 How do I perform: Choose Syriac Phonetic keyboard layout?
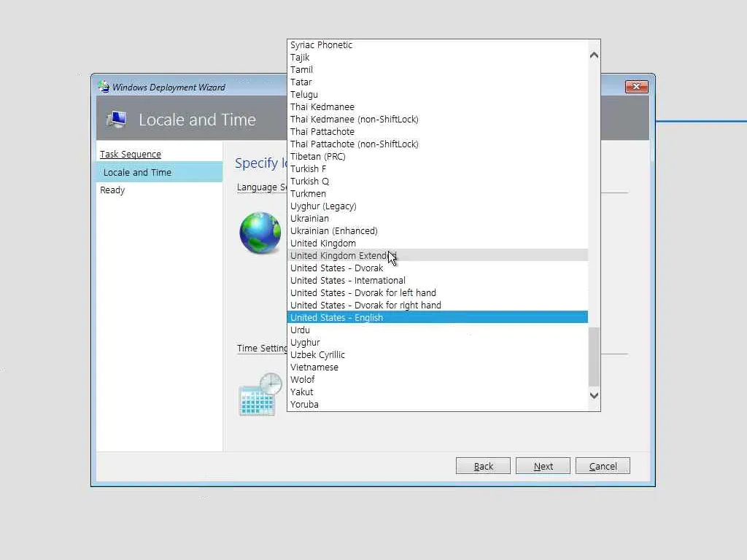click(438, 44)
